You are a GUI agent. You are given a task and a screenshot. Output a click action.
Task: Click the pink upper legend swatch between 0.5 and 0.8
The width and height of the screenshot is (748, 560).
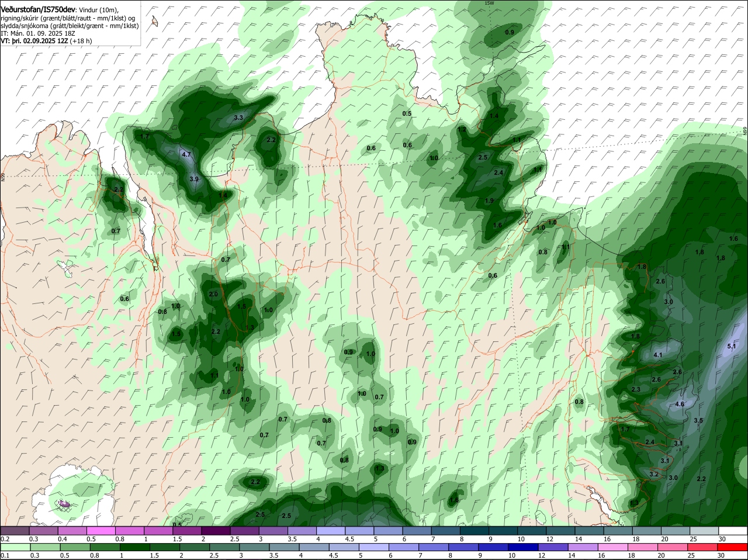tap(102, 531)
